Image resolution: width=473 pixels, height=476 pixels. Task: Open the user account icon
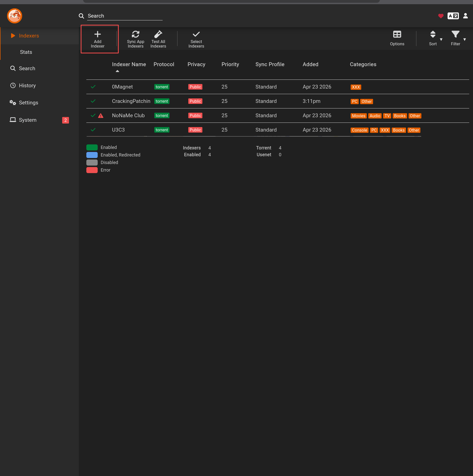[x=465, y=16]
